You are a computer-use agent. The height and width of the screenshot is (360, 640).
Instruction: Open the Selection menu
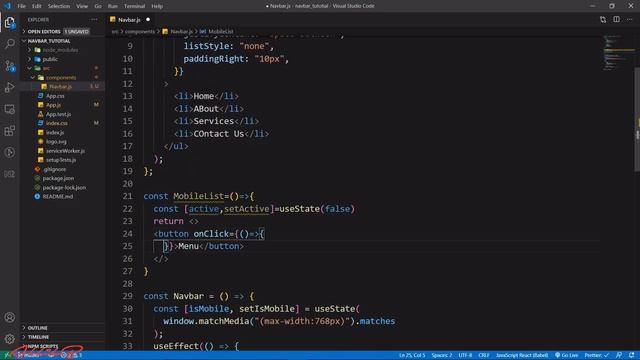point(59,6)
